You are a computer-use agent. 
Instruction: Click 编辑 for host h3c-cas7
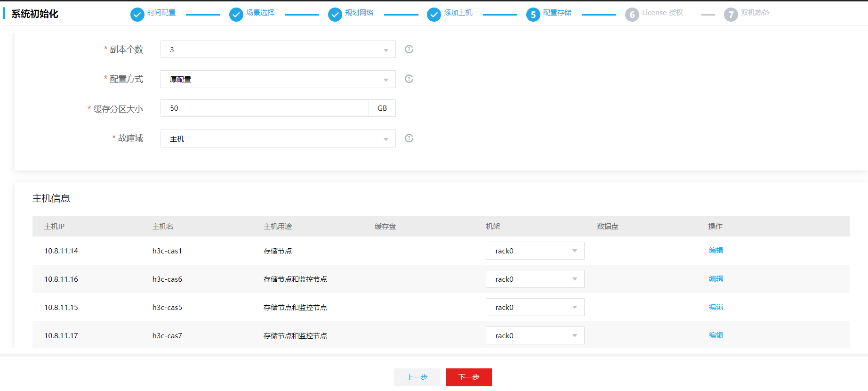(716, 335)
